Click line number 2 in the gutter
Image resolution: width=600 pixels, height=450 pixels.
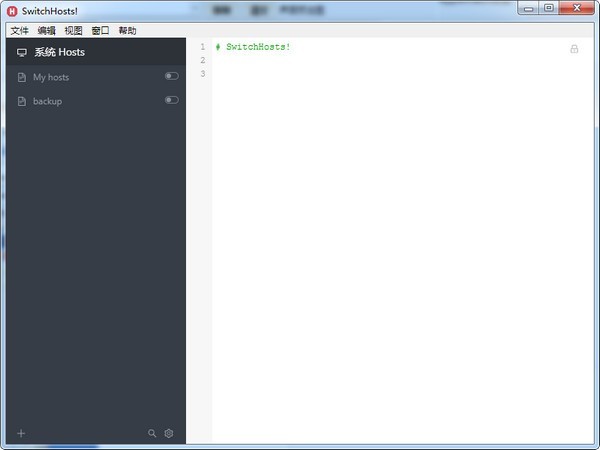coord(203,60)
